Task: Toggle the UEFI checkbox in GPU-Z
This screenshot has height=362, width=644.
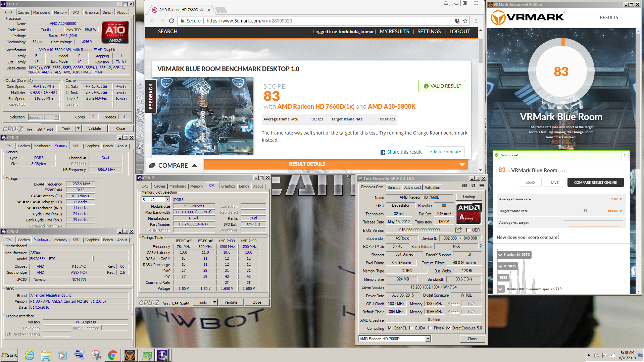Action: [x=468, y=230]
